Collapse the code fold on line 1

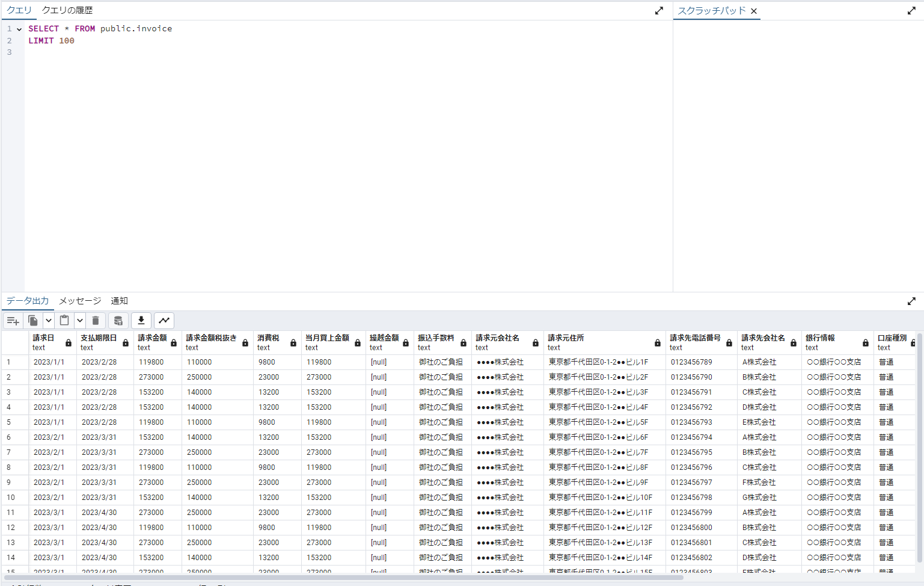pyautogui.click(x=19, y=28)
